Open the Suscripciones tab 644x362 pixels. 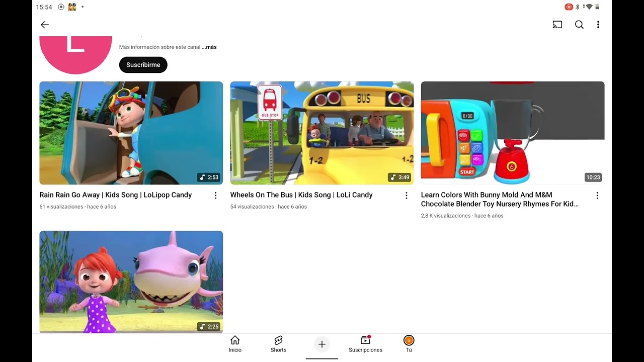coord(365,344)
